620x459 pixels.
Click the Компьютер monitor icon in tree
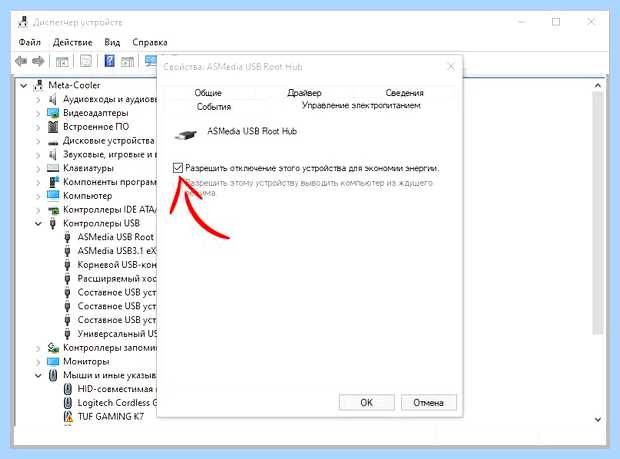click(x=53, y=195)
